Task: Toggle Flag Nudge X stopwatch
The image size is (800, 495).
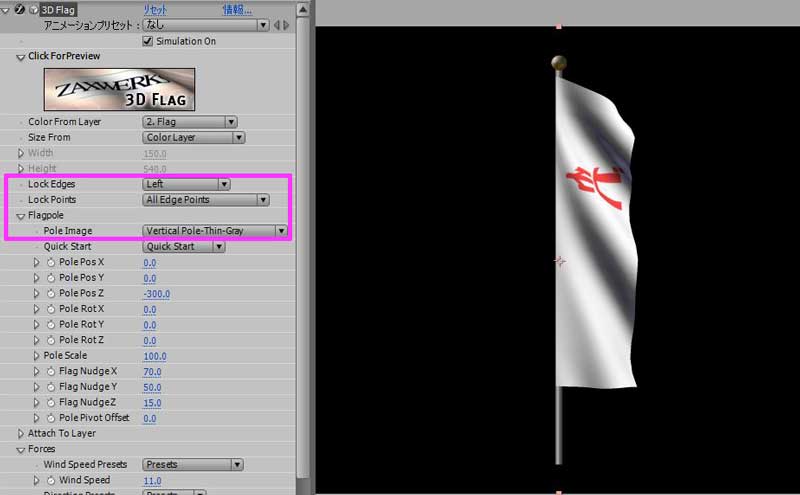Action: [51, 372]
